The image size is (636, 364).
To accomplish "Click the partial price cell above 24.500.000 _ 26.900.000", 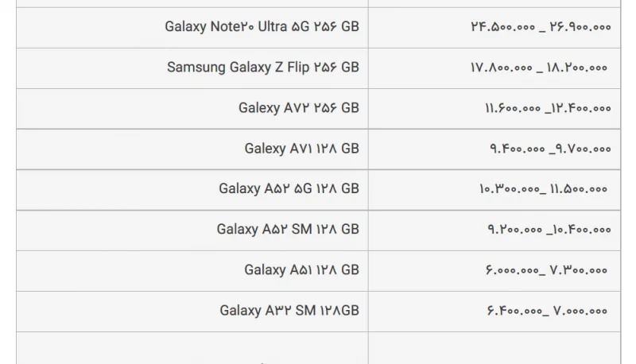I will click(x=494, y=4).
